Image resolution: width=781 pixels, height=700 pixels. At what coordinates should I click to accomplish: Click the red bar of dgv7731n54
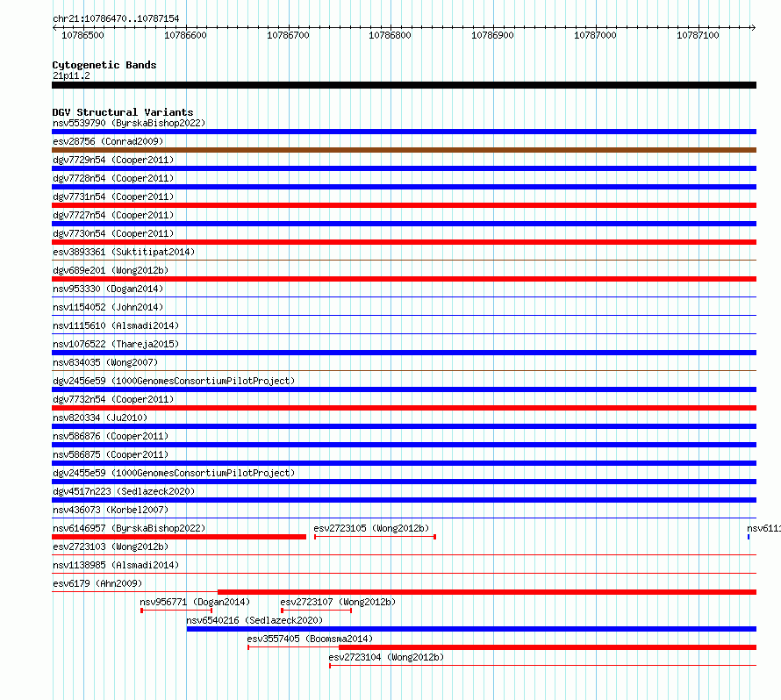tap(404, 205)
